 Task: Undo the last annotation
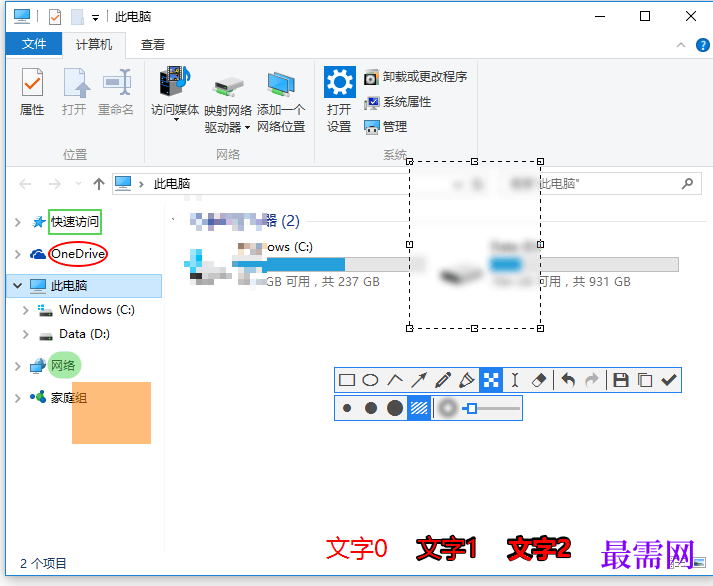point(568,380)
